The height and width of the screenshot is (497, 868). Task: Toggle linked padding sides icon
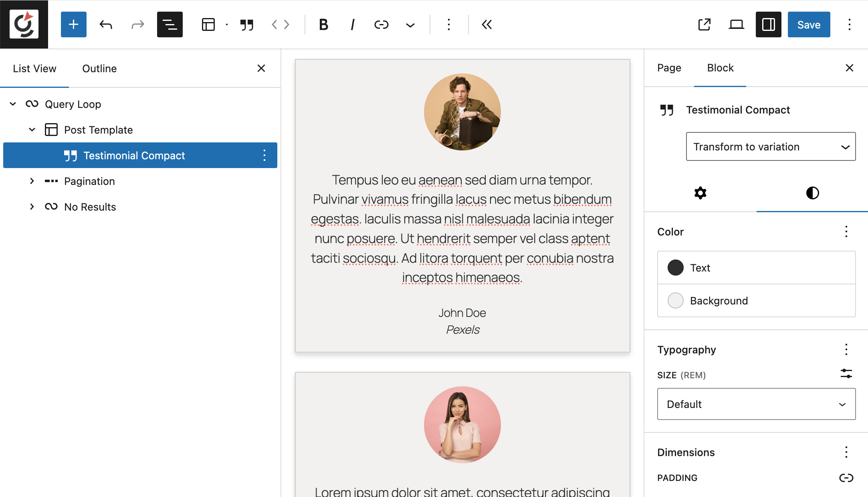point(846,478)
